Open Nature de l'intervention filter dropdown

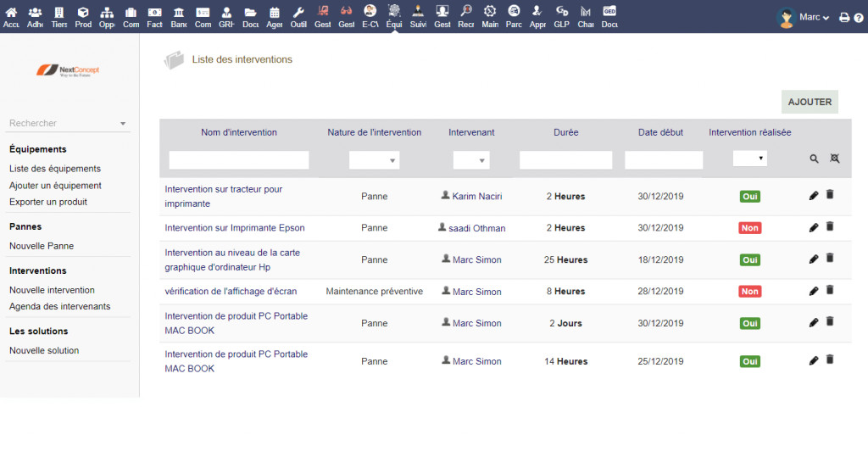(374, 160)
